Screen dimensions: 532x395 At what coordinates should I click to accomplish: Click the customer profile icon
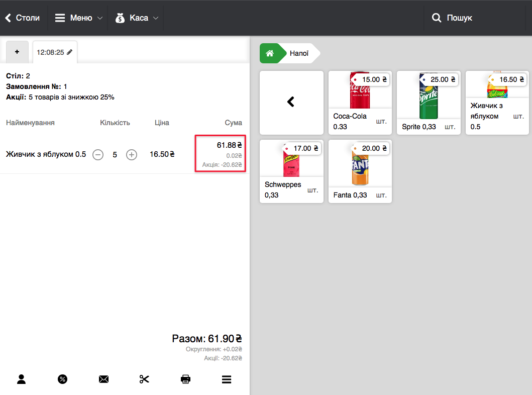[x=21, y=379]
